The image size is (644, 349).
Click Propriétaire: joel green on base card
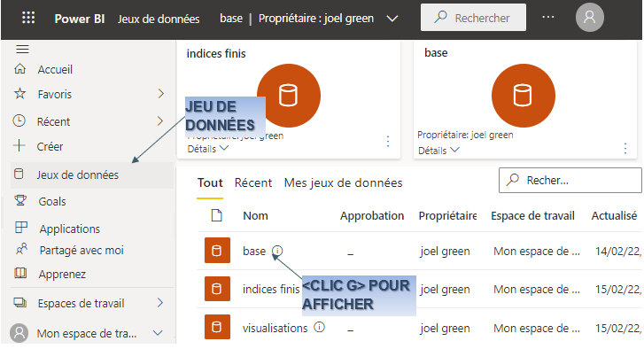465,135
